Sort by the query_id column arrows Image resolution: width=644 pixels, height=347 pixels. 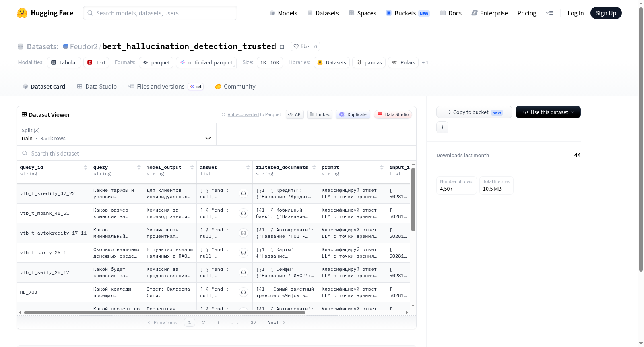pyautogui.click(x=85, y=167)
